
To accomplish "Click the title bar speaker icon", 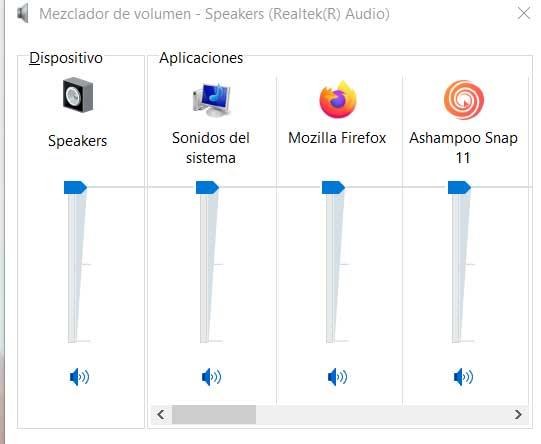I will 23,14.
